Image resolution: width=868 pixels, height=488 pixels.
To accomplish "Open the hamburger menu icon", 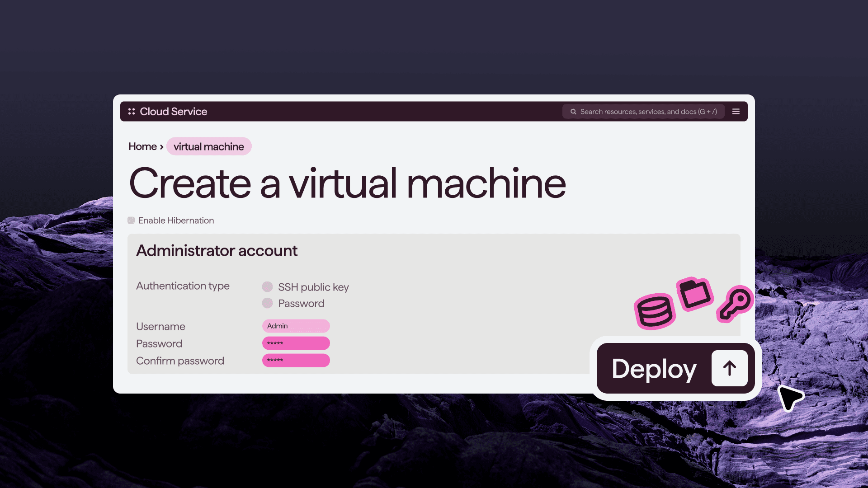I will click(x=736, y=112).
